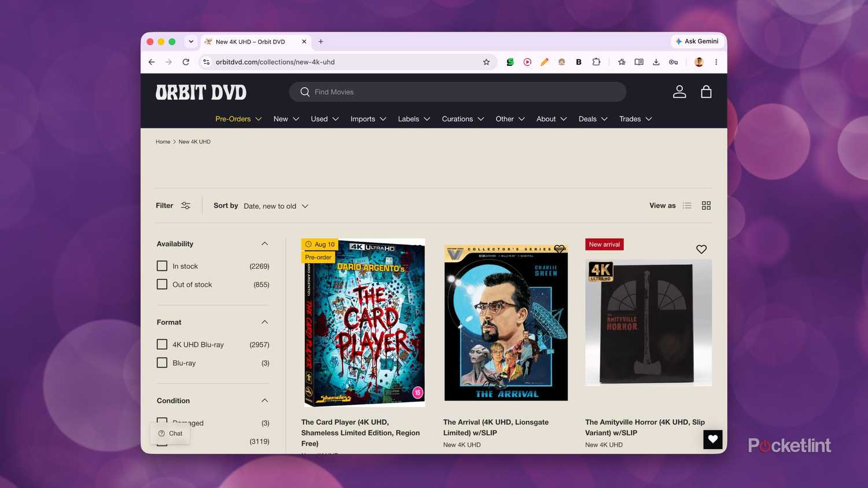Viewport: 868px width, 488px height.
Task: Open the Filter sliders icon
Action: coord(186,206)
